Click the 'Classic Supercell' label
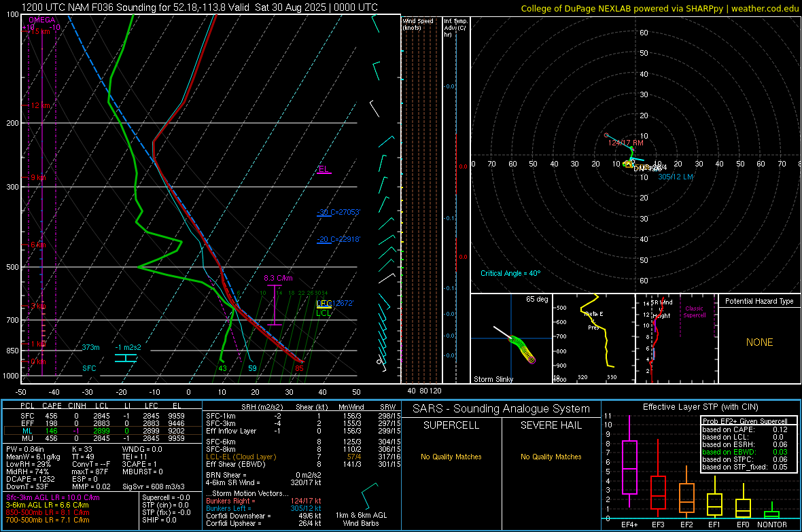 click(x=695, y=312)
